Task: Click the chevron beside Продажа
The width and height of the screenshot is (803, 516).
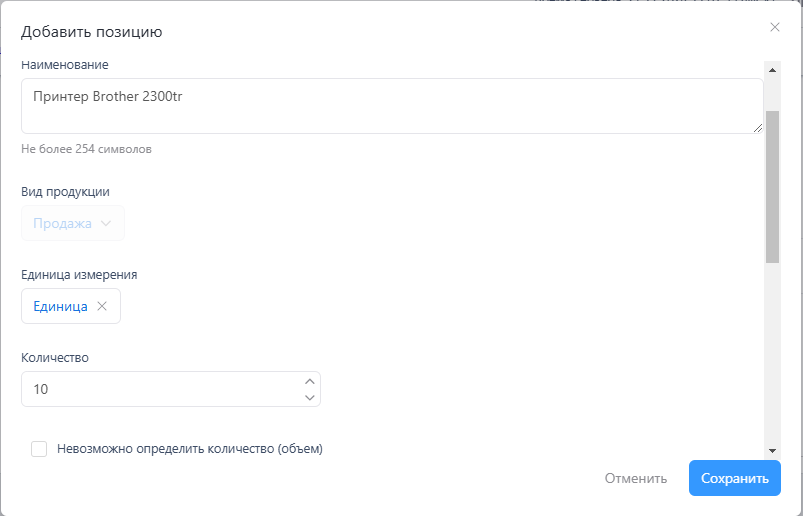Action: pyautogui.click(x=106, y=224)
